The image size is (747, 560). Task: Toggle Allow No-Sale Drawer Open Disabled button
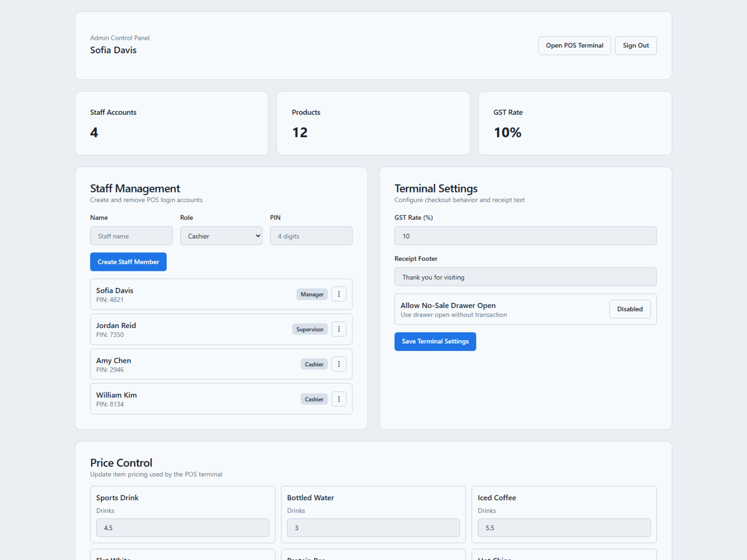coord(630,309)
